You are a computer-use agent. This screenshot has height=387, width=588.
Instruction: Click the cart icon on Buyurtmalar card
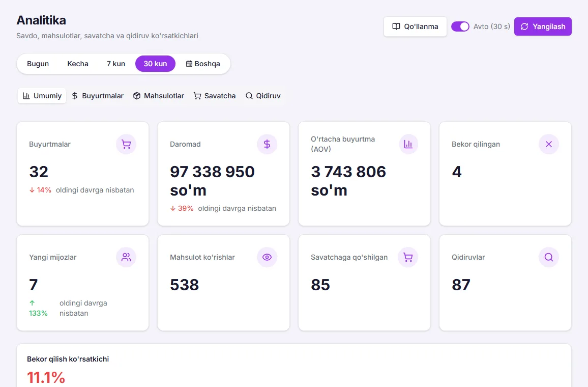[126, 144]
